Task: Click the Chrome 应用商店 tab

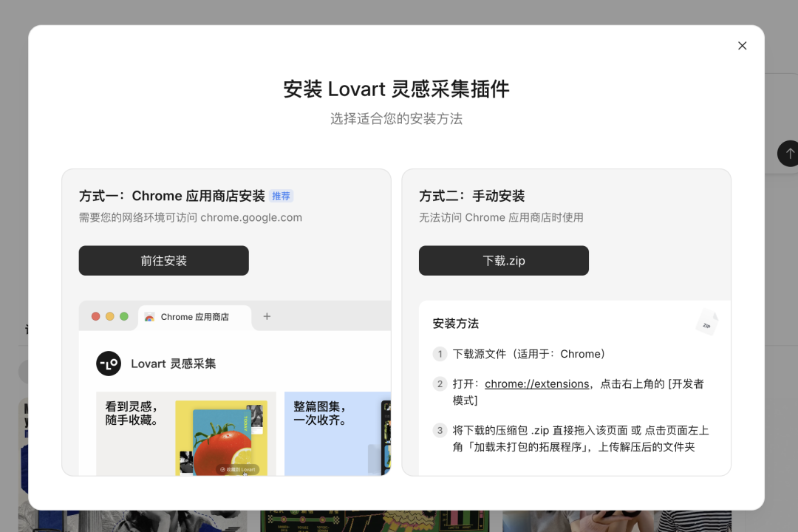Action: point(194,317)
